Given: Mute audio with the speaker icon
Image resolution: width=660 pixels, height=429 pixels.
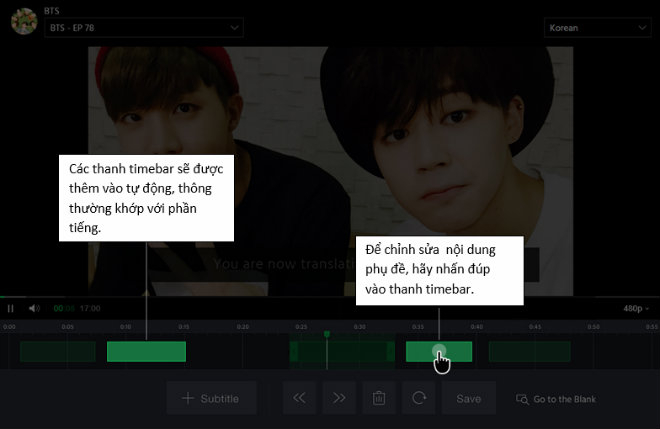Looking at the screenshot, I should [34, 309].
